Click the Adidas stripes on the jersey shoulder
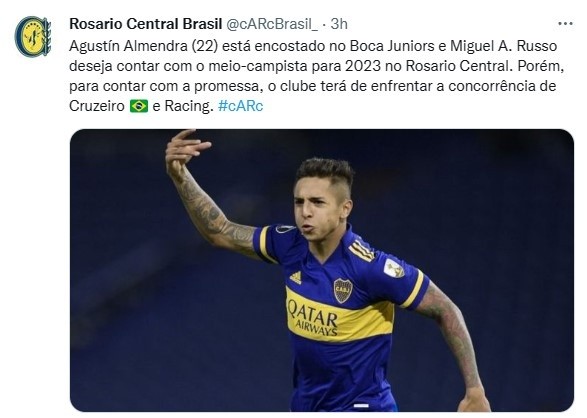 [362, 250]
